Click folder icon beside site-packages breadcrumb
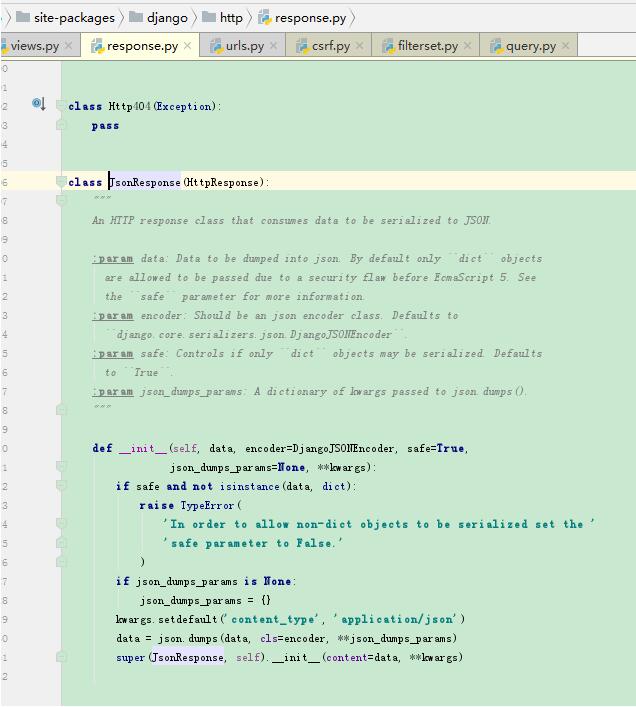Image resolution: width=636 pixels, height=707 pixels. [23, 17]
